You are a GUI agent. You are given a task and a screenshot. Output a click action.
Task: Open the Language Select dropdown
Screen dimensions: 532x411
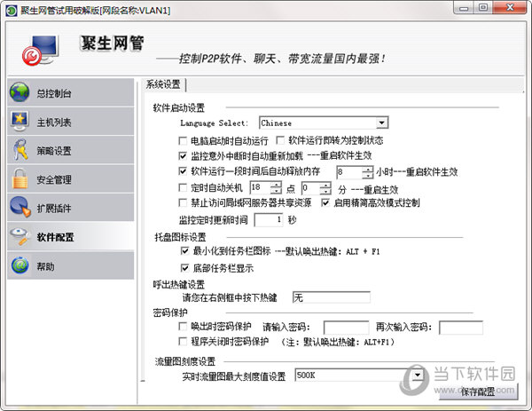pos(382,123)
